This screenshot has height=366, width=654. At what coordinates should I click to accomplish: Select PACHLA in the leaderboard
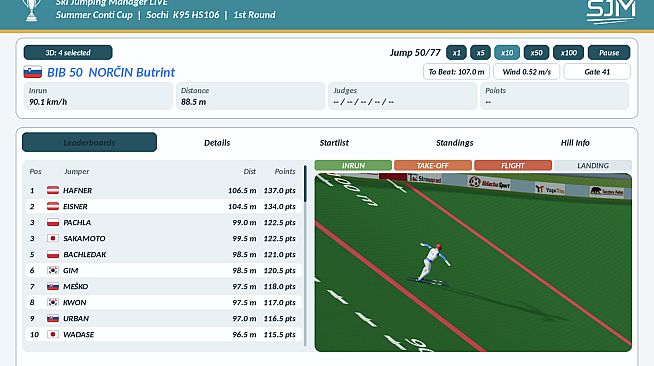tap(164, 222)
